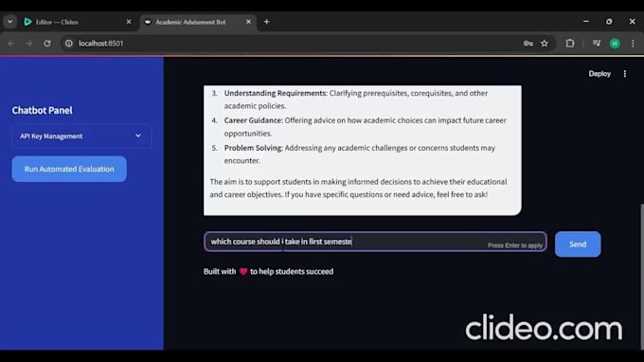This screenshot has height=362, width=644.
Task: Click the 'Problem Solving:' list item text
Action: 254,148
